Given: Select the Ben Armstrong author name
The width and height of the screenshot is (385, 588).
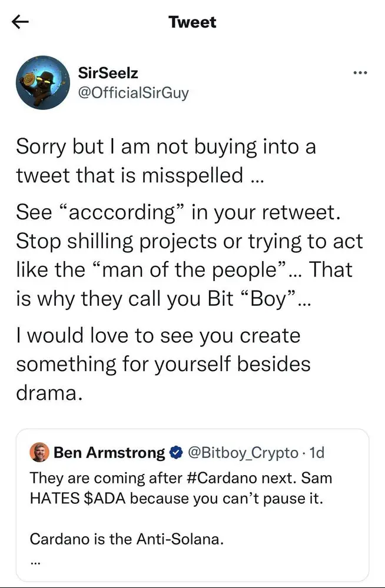Looking at the screenshot, I should coord(109,453).
